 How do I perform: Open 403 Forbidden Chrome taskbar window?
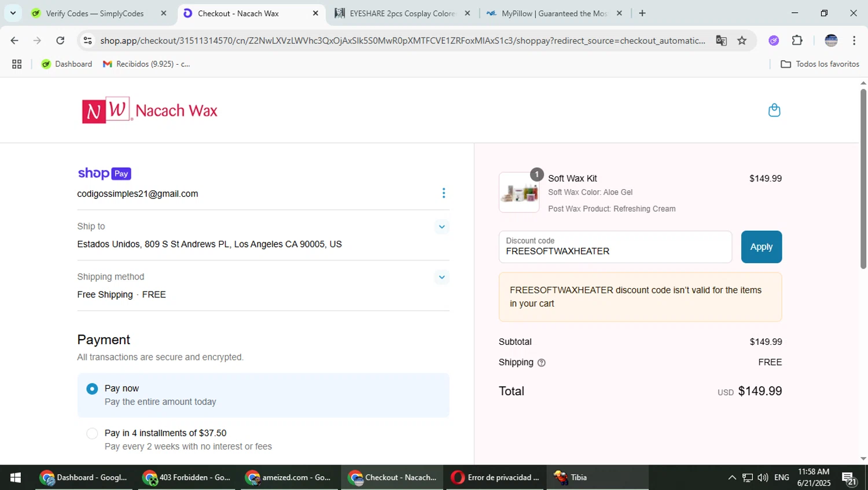(x=187, y=477)
